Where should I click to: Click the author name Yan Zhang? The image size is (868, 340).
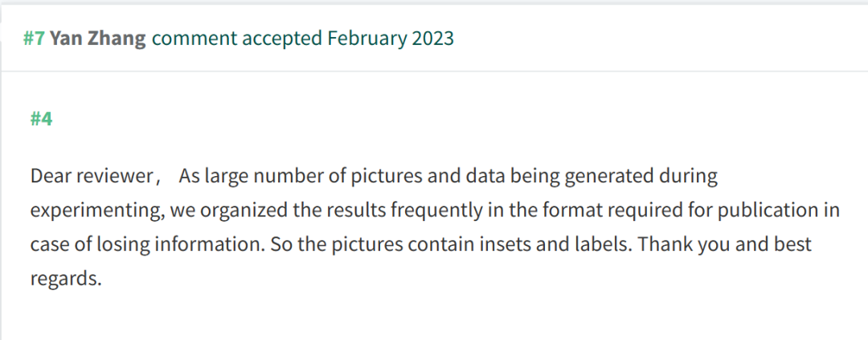tap(98, 39)
